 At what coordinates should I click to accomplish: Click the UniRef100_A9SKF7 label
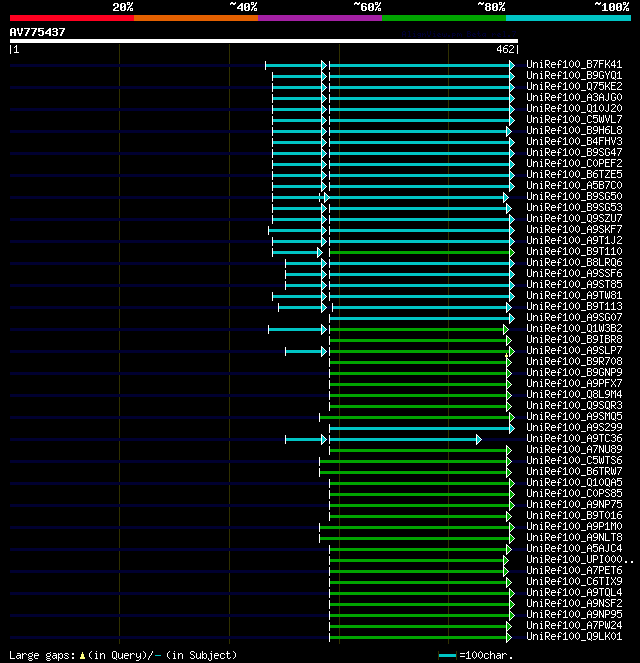(574, 229)
